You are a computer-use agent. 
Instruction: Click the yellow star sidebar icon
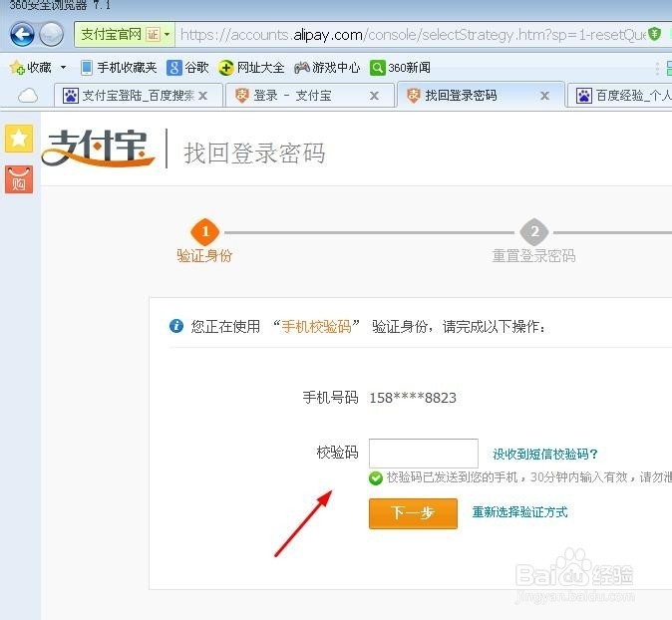pyautogui.click(x=19, y=139)
